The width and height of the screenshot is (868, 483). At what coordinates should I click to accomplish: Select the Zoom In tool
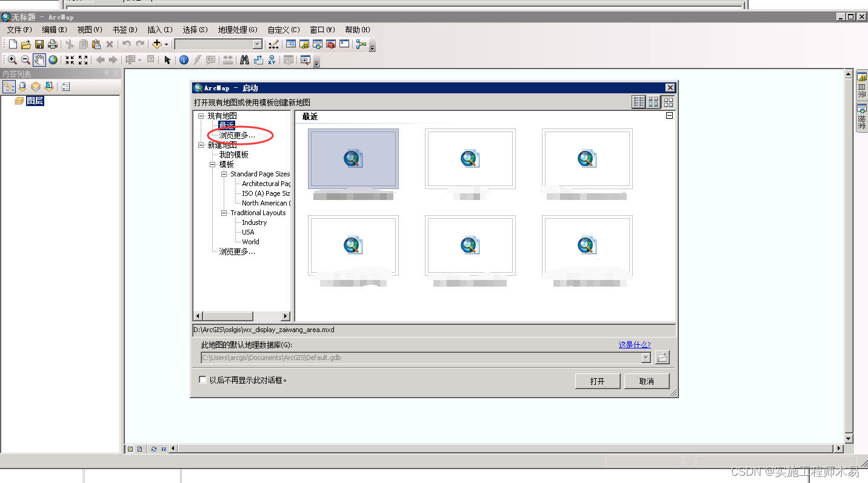(x=12, y=60)
